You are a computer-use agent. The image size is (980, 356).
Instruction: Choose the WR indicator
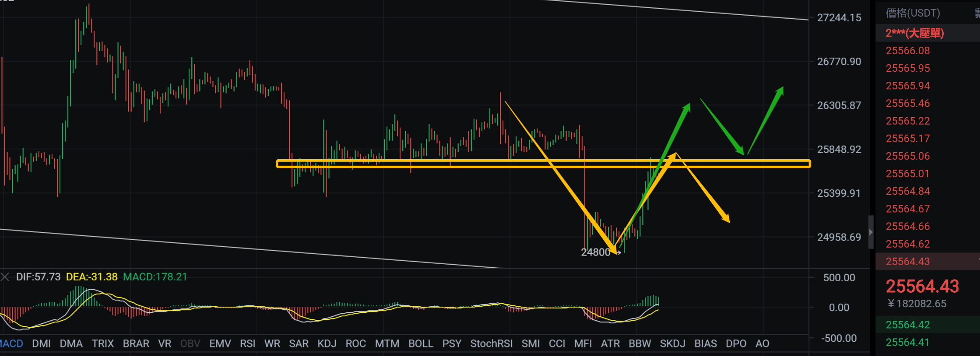tap(272, 343)
